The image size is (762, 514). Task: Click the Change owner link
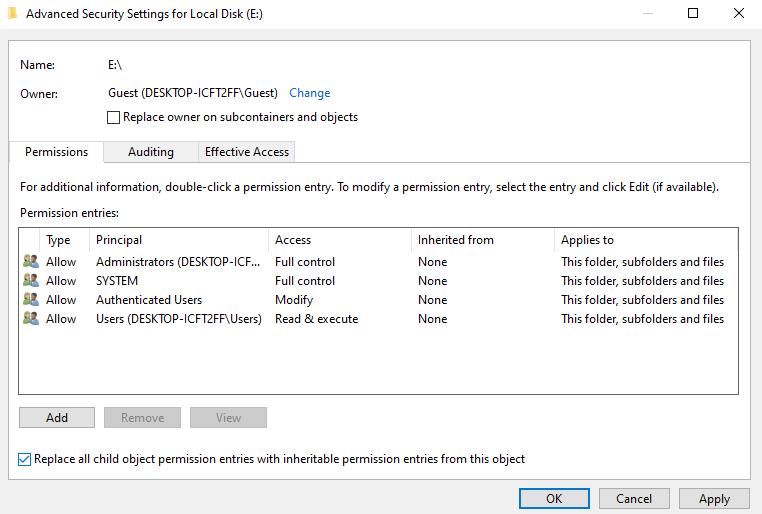(x=309, y=93)
